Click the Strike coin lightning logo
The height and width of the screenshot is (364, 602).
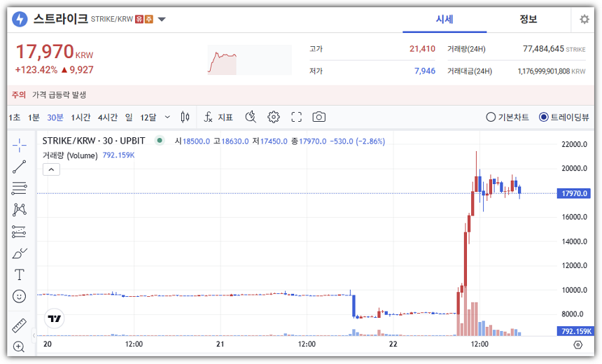tap(20, 19)
